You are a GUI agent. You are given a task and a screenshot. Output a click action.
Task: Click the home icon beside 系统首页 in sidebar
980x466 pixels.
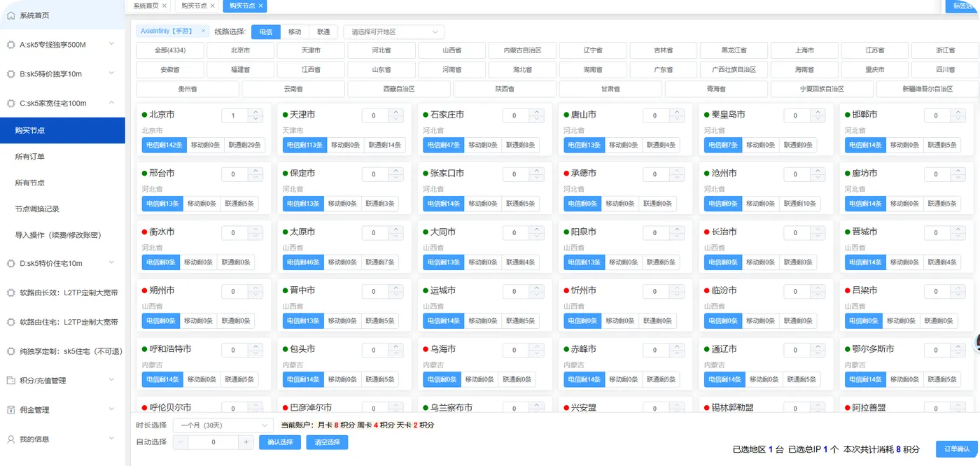tap(10, 15)
